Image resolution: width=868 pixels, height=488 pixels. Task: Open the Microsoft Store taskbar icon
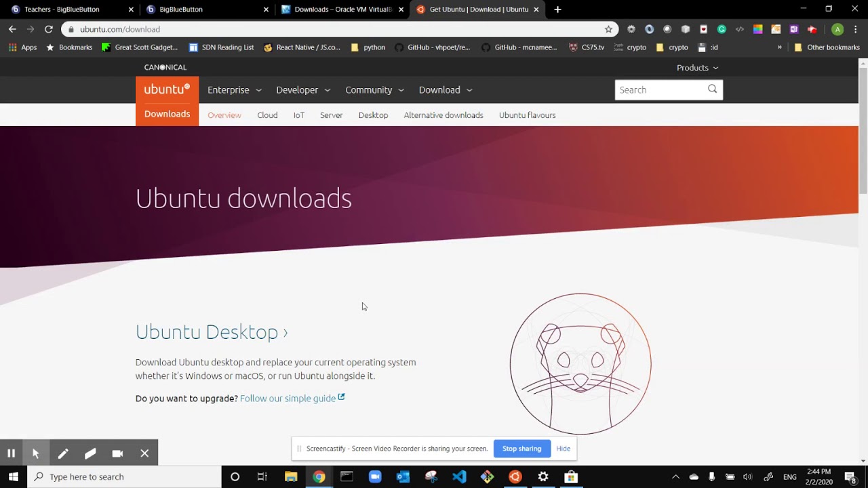pyautogui.click(x=571, y=476)
